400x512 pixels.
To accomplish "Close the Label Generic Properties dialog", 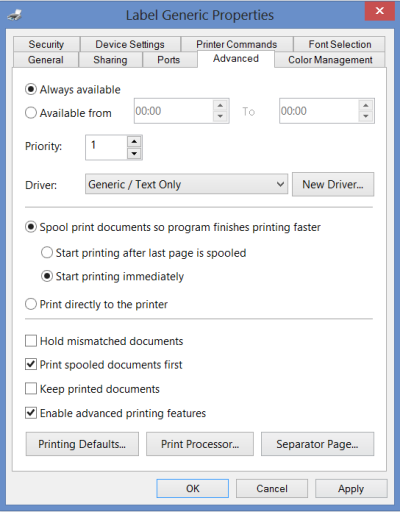I will pos(379,11).
